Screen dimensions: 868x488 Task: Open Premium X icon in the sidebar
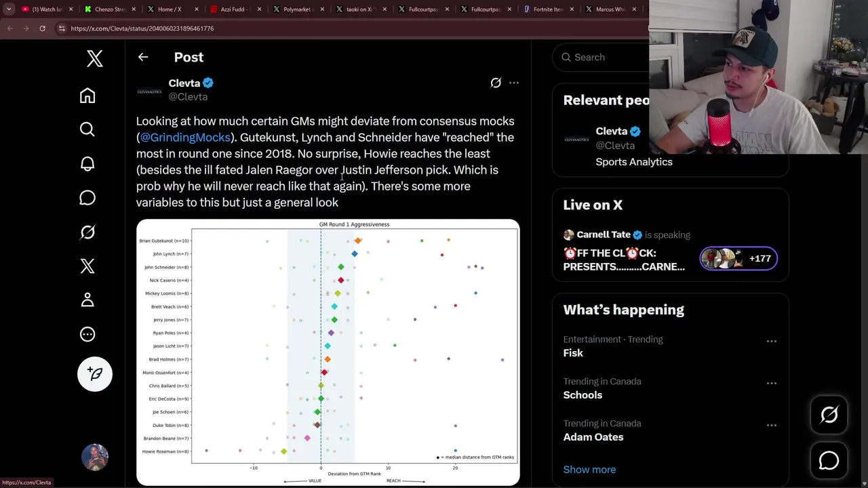point(87,266)
